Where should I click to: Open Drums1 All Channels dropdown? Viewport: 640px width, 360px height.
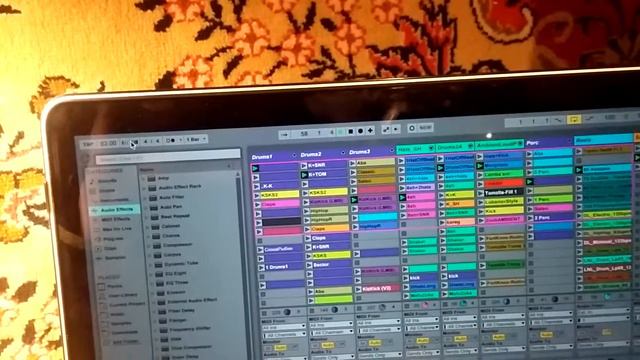point(284,334)
